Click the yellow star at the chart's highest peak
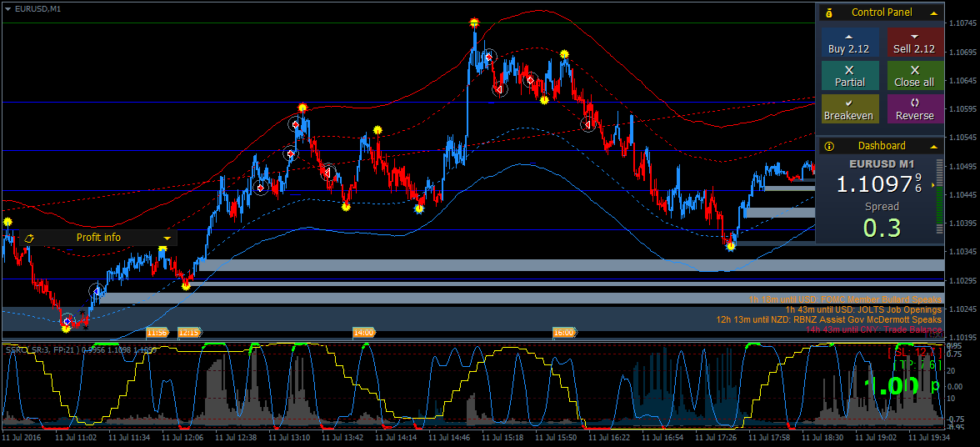This screenshot has height=447, width=980. pos(474,23)
